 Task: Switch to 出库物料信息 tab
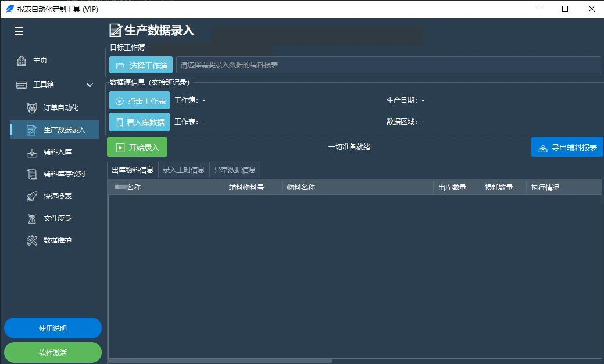click(x=133, y=170)
